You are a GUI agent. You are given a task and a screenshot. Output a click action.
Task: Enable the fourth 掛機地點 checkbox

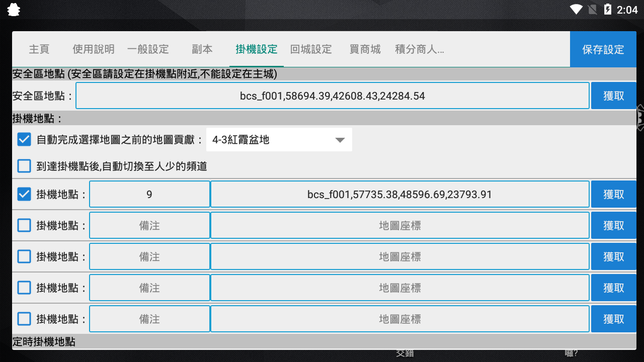[24, 288]
